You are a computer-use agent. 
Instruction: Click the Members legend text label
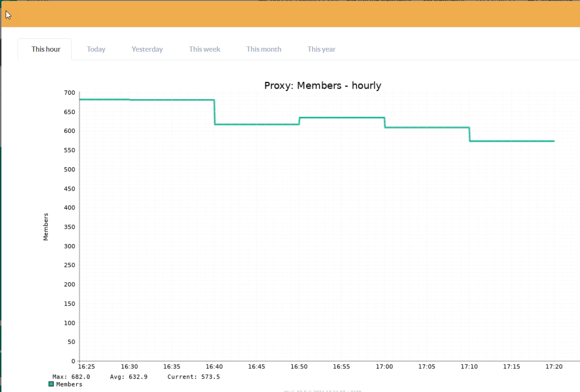[69, 384]
